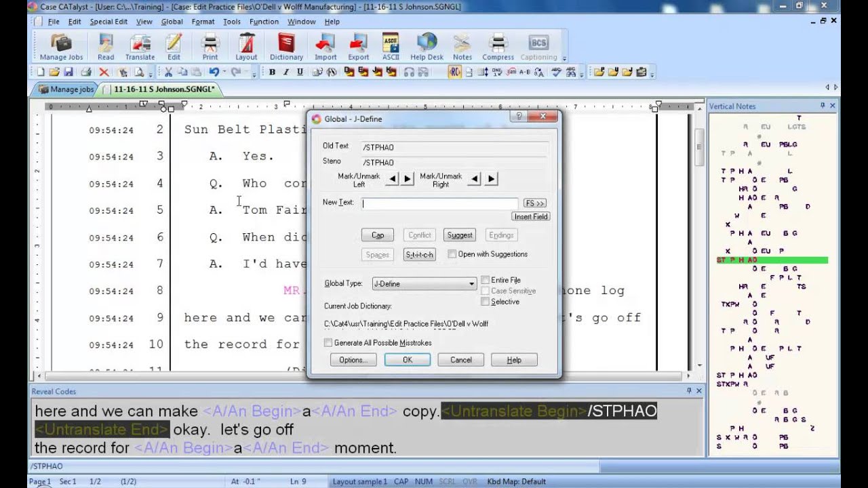Toggle italic formatting
The width and height of the screenshot is (868, 488).
[286, 72]
